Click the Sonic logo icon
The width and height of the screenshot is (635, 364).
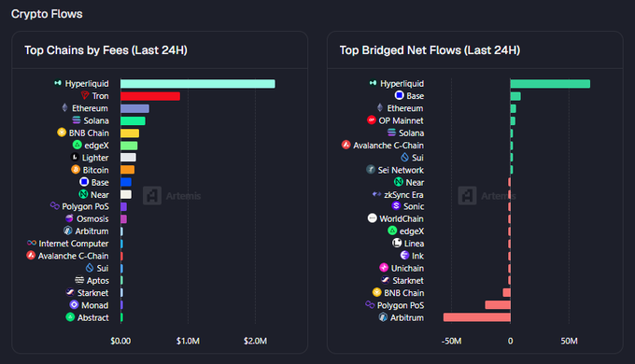396,205
